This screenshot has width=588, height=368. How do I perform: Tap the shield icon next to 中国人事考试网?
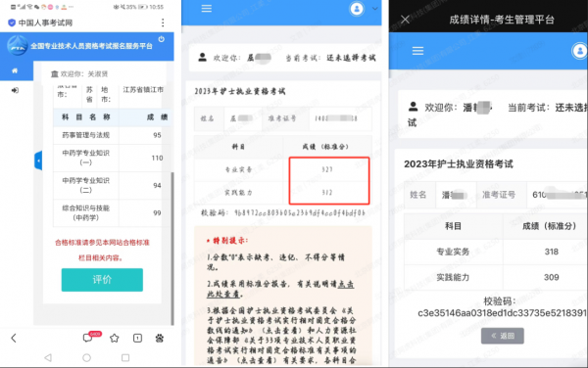point(12,23)
